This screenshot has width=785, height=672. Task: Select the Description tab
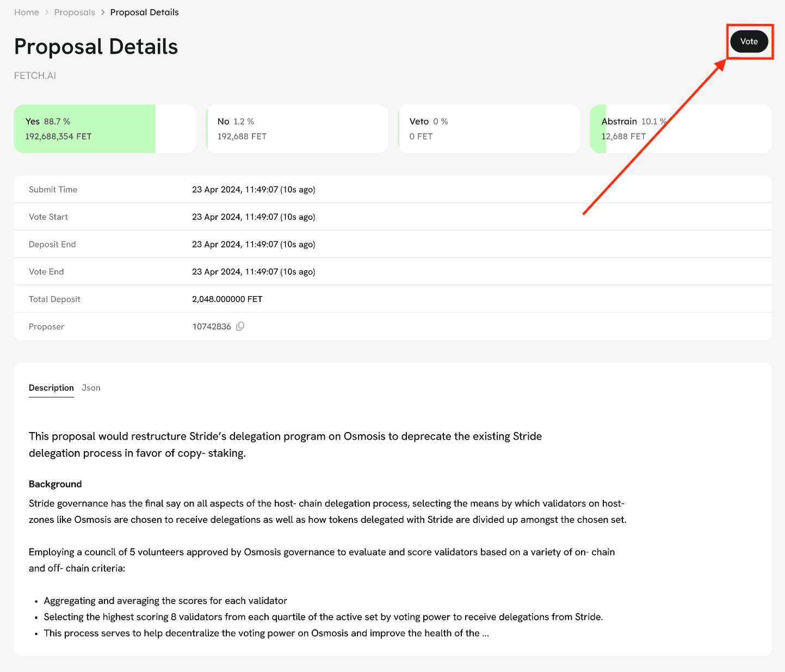[51, 388]
